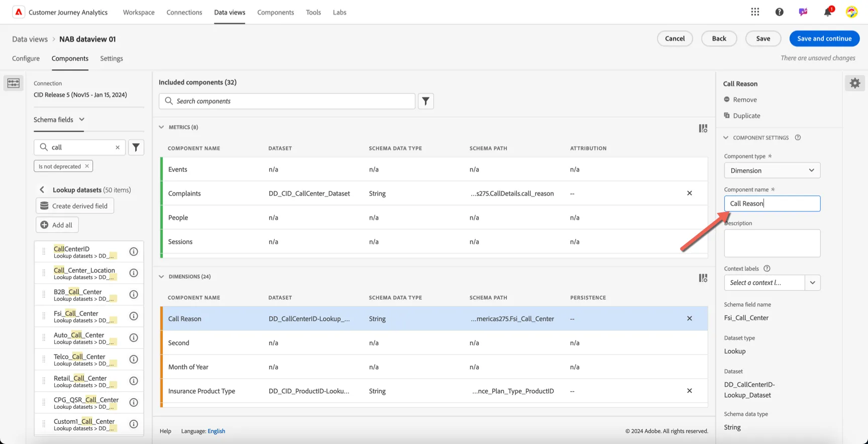Remove the 'Is not deprecated' filter chip
868x444 pixels.
87,166
